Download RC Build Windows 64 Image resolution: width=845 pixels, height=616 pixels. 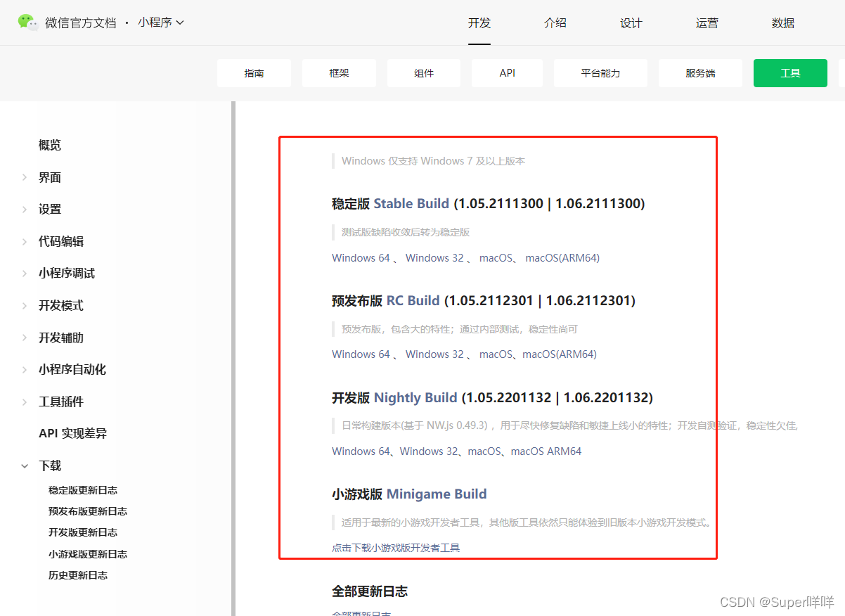(x=361, y=354)
